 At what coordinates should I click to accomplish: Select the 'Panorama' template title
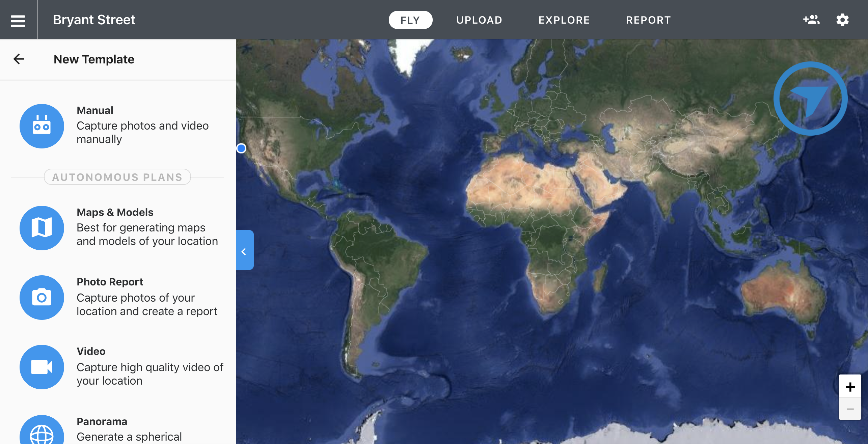point(102,421)
